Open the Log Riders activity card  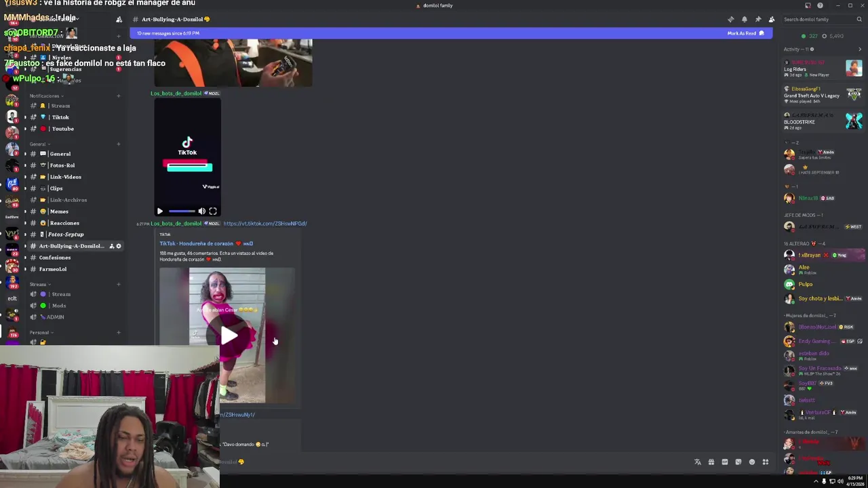[823, 68]
